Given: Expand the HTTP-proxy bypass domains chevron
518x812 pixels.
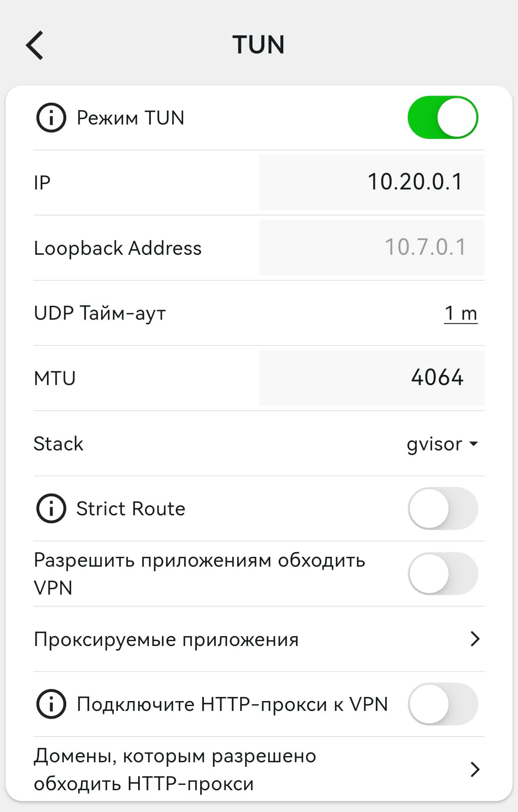Looking at the screenshot, I should pos(475,769).
